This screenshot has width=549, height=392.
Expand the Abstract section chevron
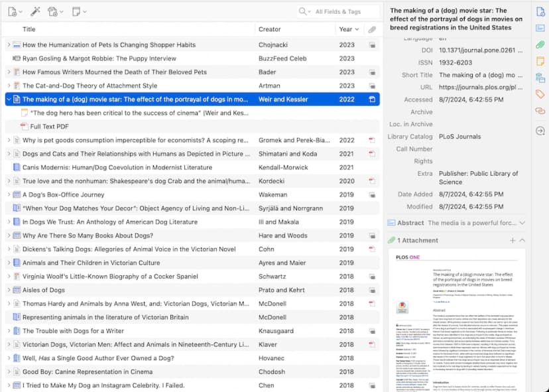point(522,223)
